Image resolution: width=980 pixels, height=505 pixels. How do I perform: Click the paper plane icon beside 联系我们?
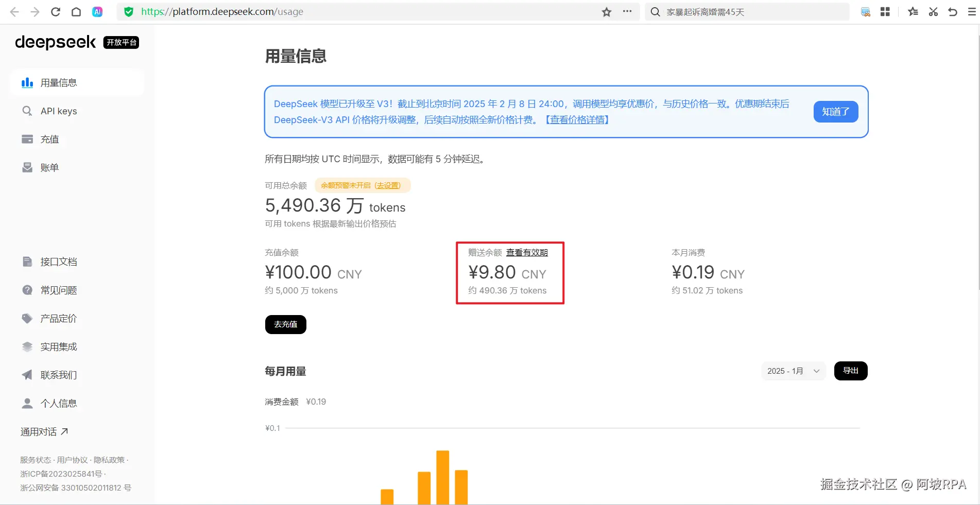coord(27,375)
